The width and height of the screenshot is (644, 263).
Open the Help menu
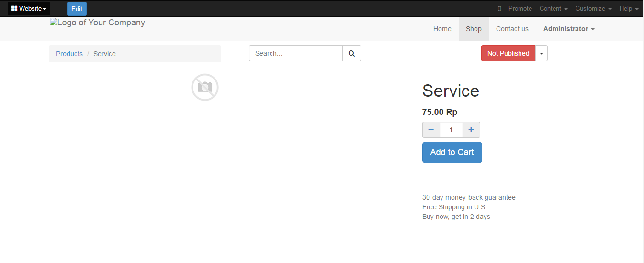629,9
